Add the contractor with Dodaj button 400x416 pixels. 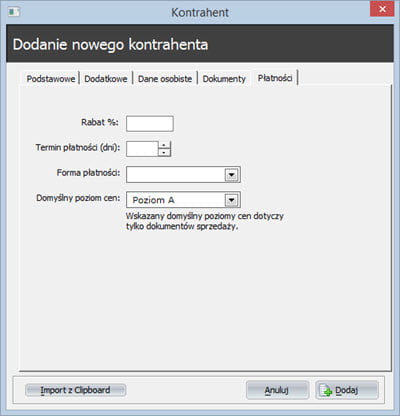pos(347,390)
